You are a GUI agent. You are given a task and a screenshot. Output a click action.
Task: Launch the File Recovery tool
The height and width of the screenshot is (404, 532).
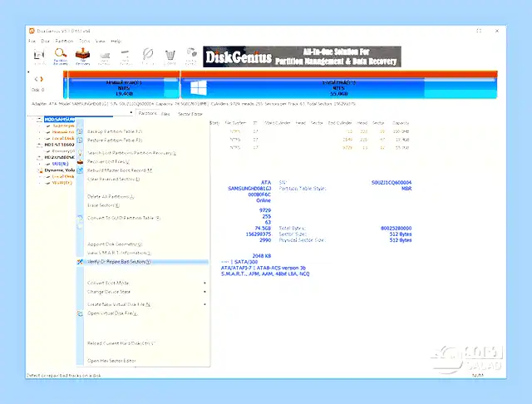click(82, 57)
